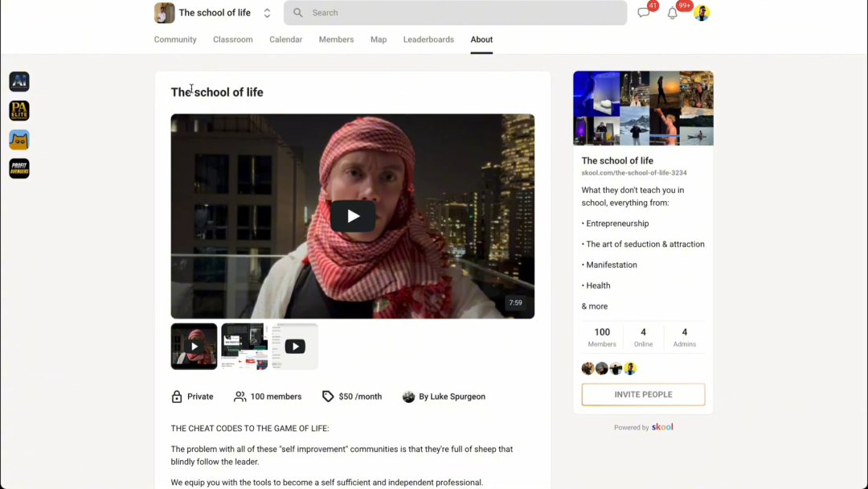This screenshot has width=868, height=489.
Task: Open the Calendar tab
Action: [x=285, y=39]
